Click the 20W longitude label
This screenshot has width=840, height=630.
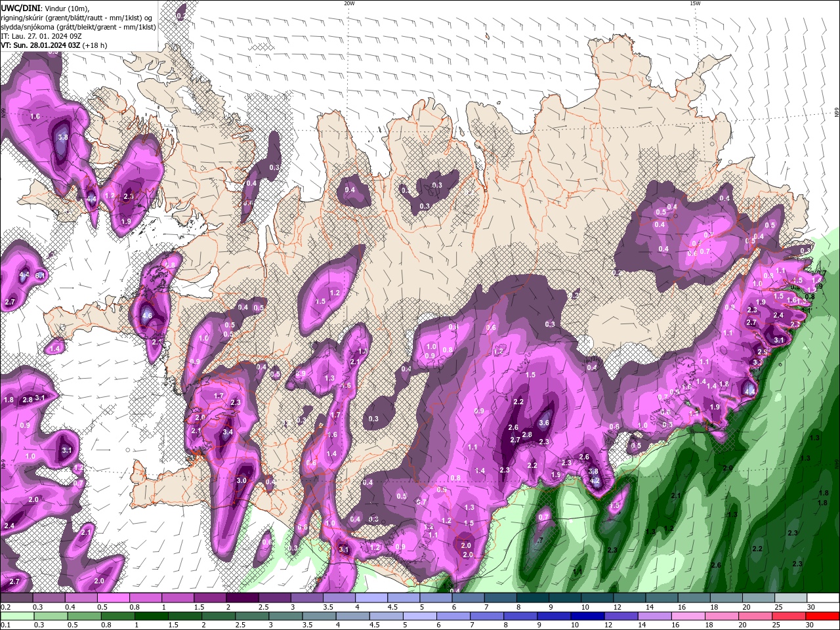349,3
